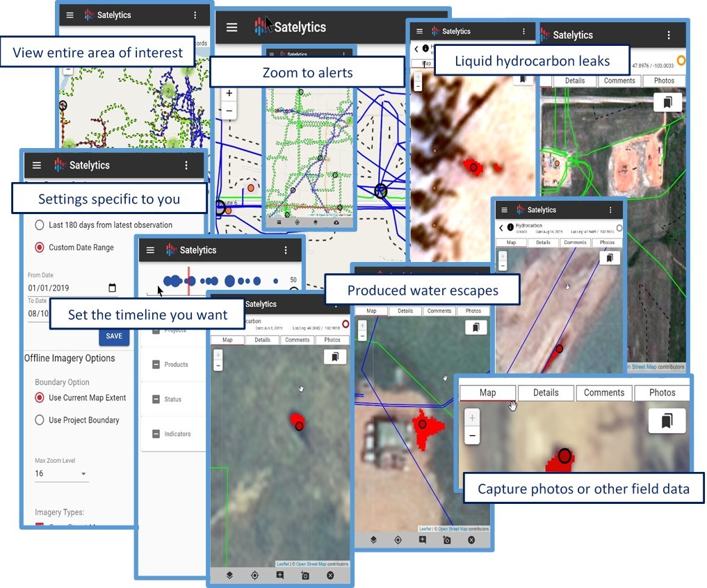Open Details tab in capture photos window

tap(546, 393)
